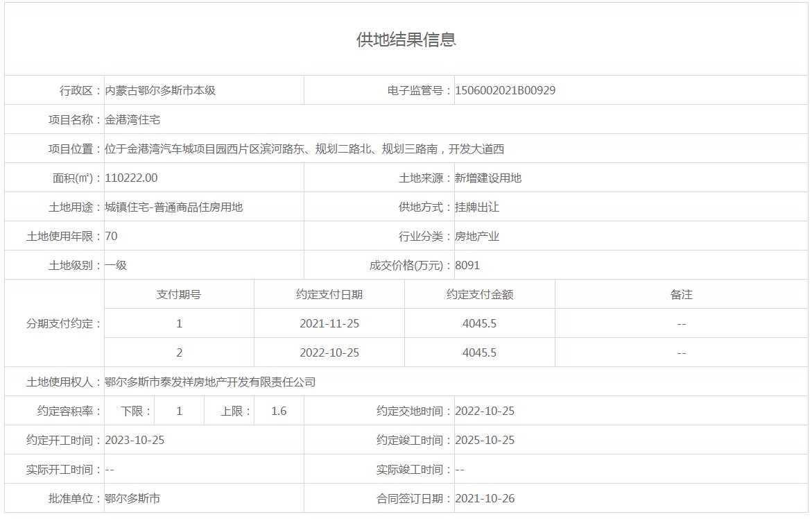The width and height of the screenshot is (812, 519).
Task: Select land use term value 70
Action: 112,236
